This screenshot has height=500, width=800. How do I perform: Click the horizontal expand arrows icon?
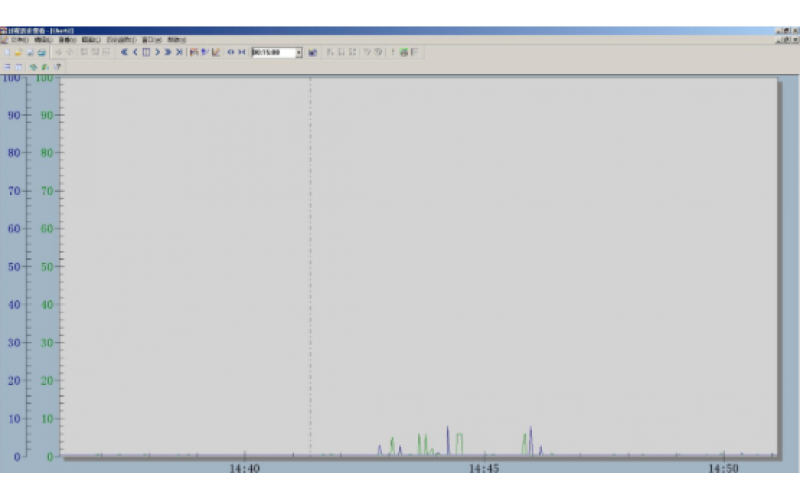(231, 52)
